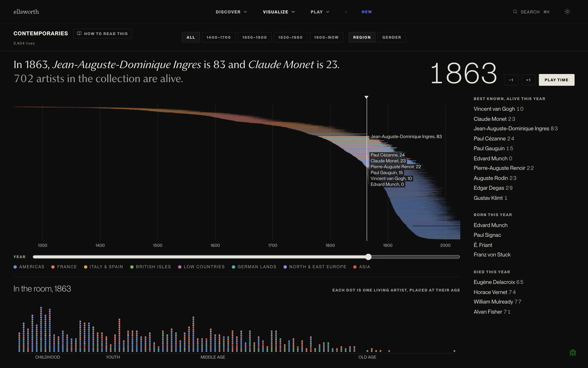
Task: Click Claude Monet name in the headline
Action: (x=281, y=64)
